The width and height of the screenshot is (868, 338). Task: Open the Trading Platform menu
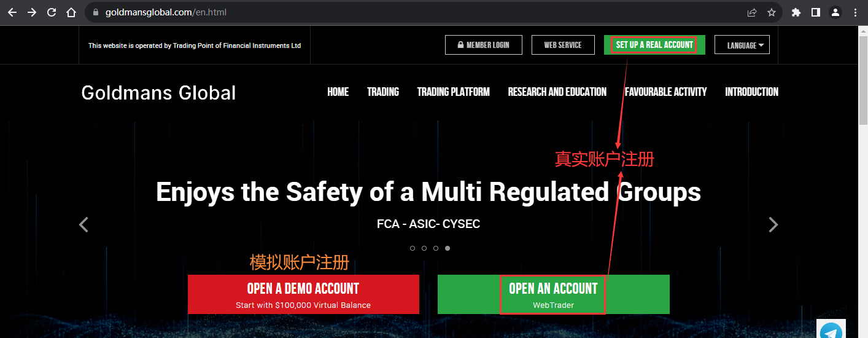pyautogui.click(x=454, y=92)
